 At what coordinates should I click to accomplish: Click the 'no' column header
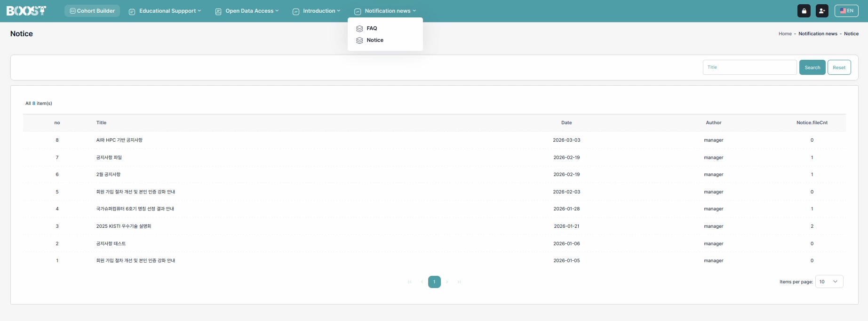[57, 123]
